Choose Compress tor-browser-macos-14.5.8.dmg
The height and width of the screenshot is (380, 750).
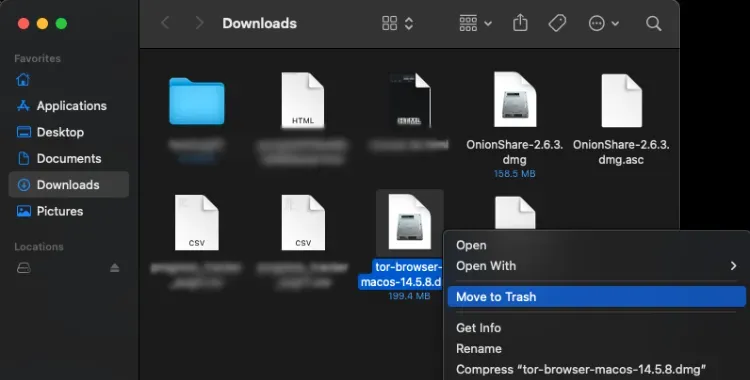pos(596,369)
